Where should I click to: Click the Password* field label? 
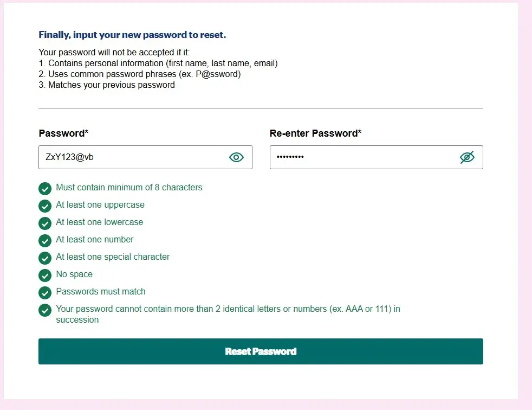[x=62, y=133]
